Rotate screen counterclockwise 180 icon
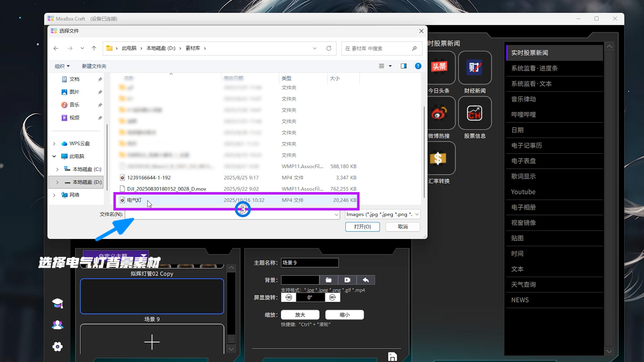This screenshot has width=644, height=362. 288,298
